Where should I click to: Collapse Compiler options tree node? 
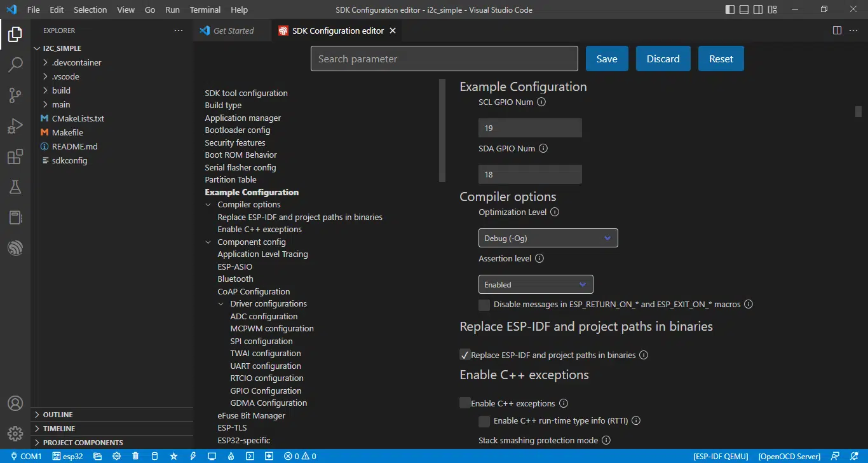pos(208,205)
